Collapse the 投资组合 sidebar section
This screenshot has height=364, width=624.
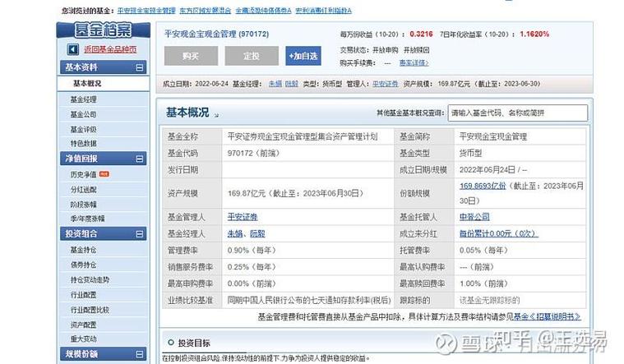pyautogui.click(x=139, y=234)
